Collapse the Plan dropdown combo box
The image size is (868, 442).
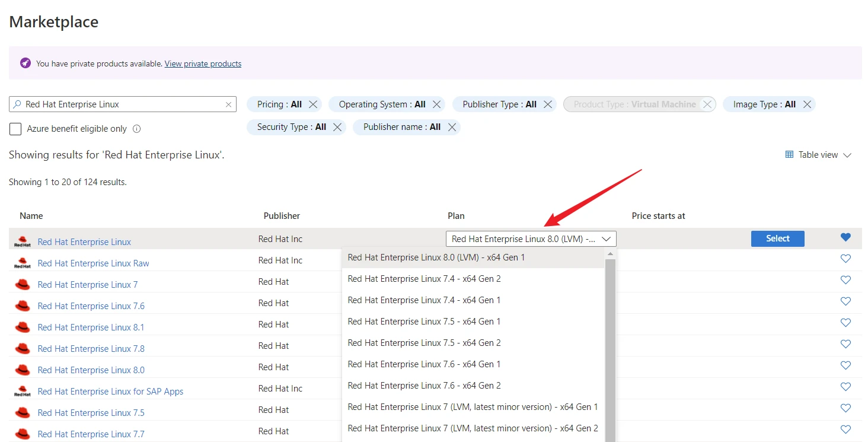pos(531,239)
